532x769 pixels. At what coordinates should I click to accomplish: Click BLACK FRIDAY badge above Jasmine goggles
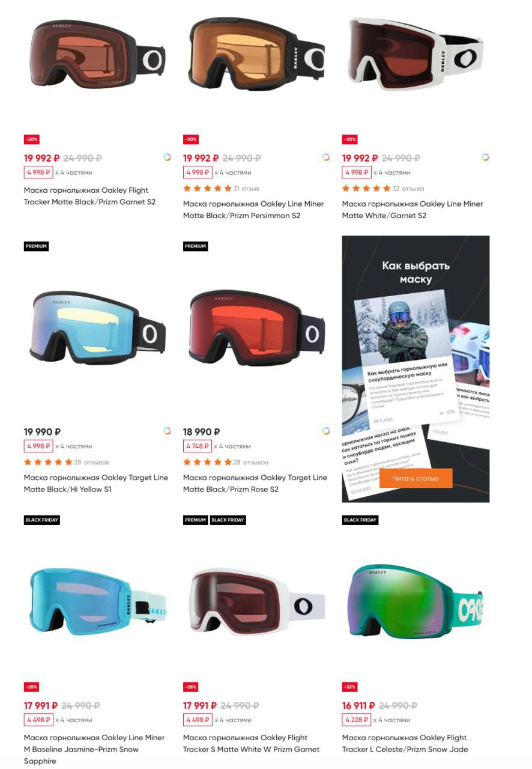[42, 520]
